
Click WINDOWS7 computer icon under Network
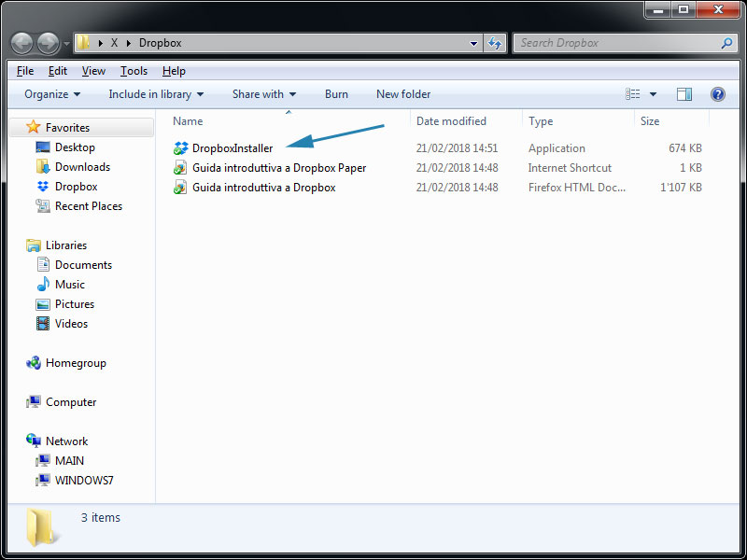[43, 480]
